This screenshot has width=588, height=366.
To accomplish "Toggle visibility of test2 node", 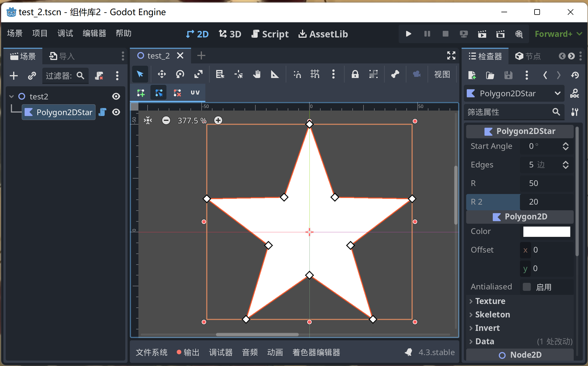I will [116, 96].
